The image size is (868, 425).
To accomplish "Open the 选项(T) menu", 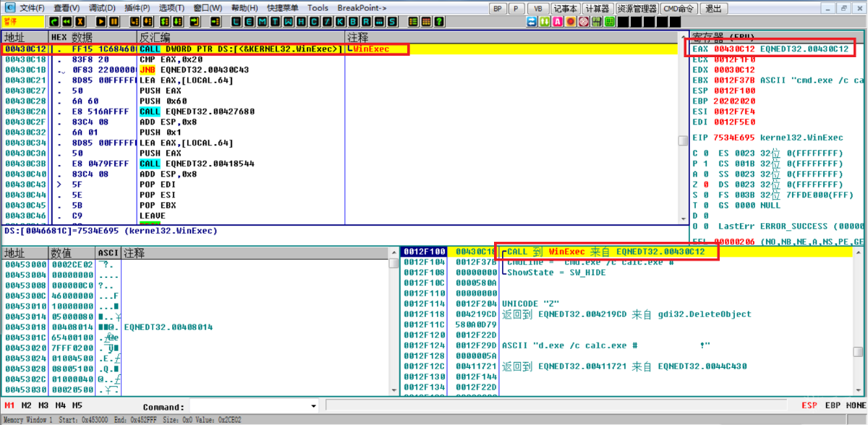I will point(172,8).
